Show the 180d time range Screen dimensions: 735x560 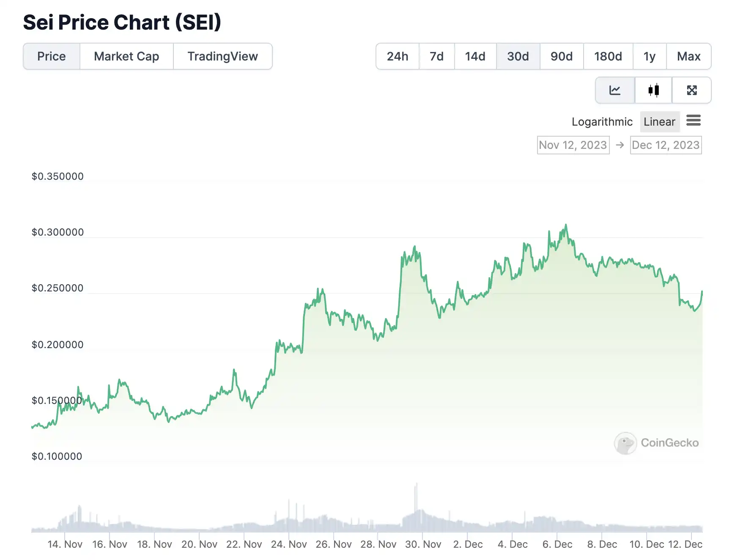608,56
